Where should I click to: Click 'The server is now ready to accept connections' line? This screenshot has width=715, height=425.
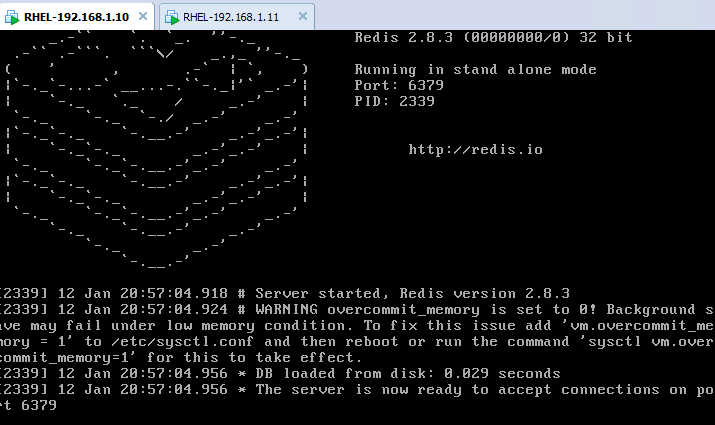point(358,389)
